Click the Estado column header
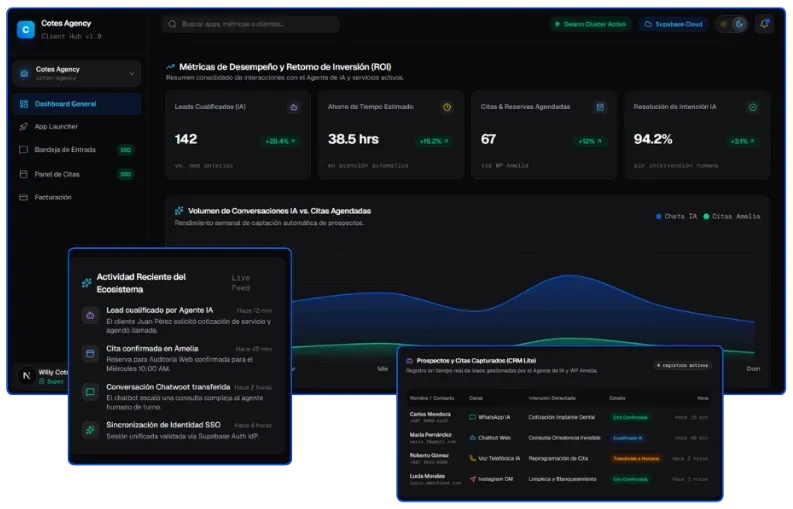 tap(617, 398)
